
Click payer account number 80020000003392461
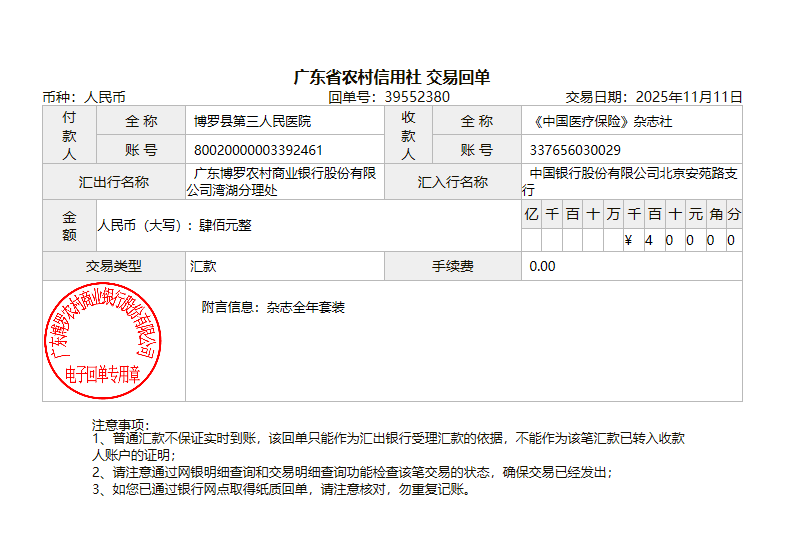tap(258, 150)
